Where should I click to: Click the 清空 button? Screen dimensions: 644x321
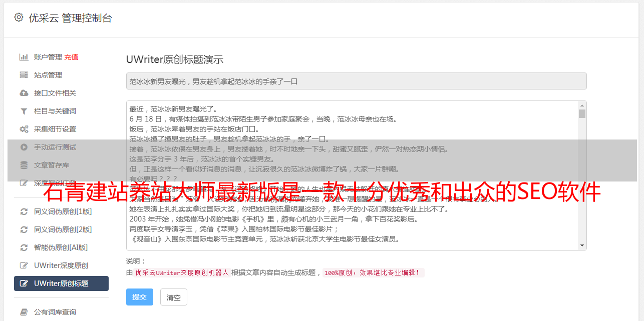(x=174, y=297)
